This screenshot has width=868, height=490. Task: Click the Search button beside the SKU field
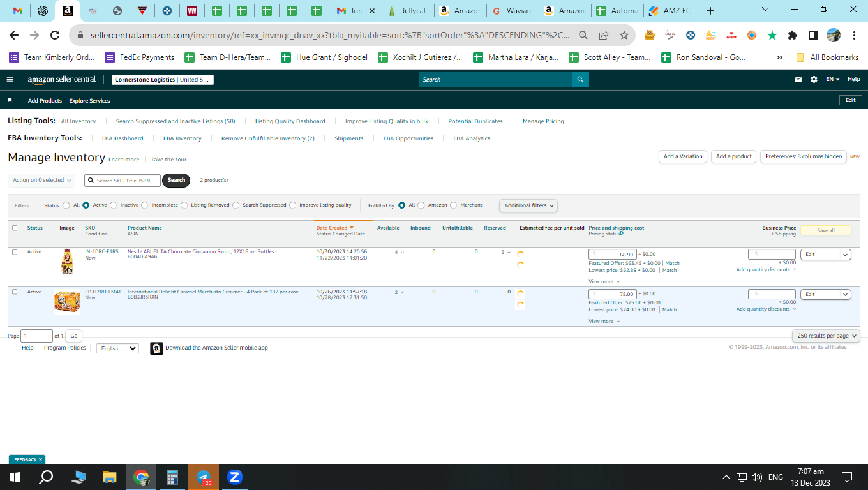176,180
